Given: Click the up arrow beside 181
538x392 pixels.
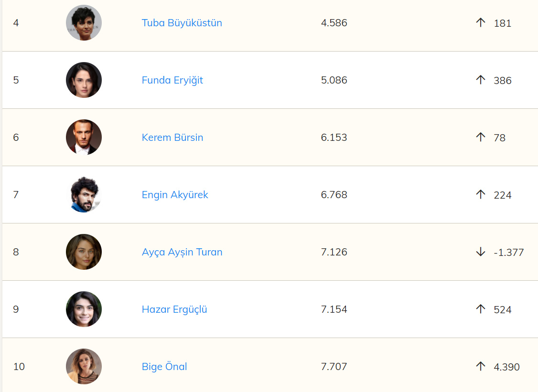Looking at the screenshot, I should 481,22.
